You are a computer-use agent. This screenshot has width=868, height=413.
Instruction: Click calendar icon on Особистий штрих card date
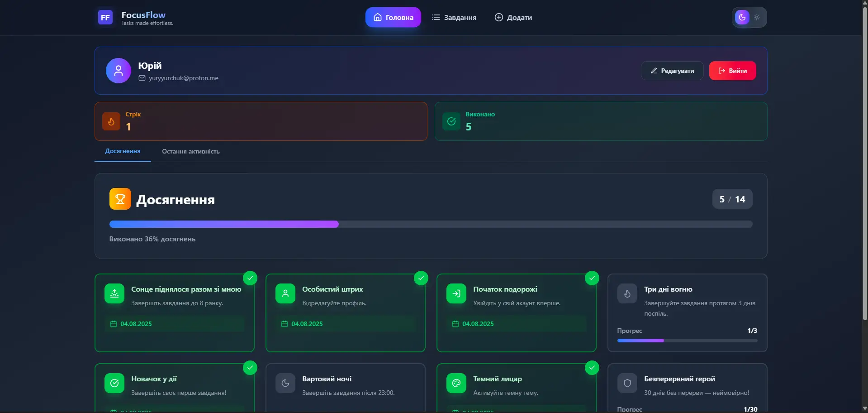(x=285, y=324)
